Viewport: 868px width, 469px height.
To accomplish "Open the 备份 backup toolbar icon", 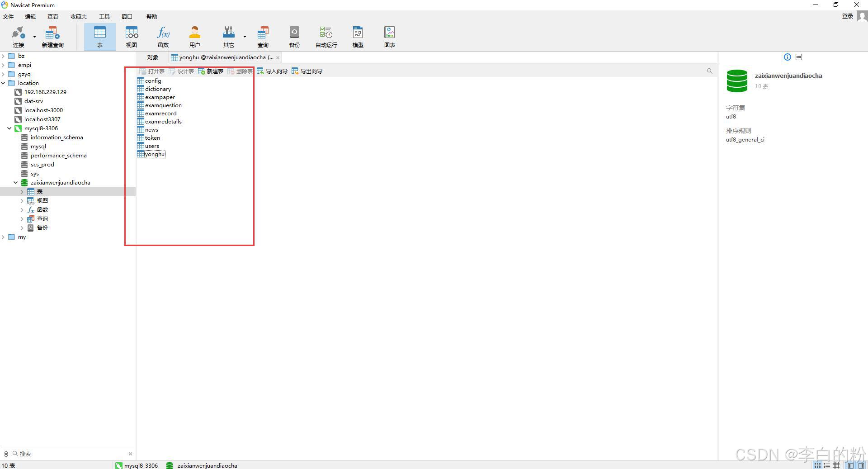I will click(x=294, y=37).
